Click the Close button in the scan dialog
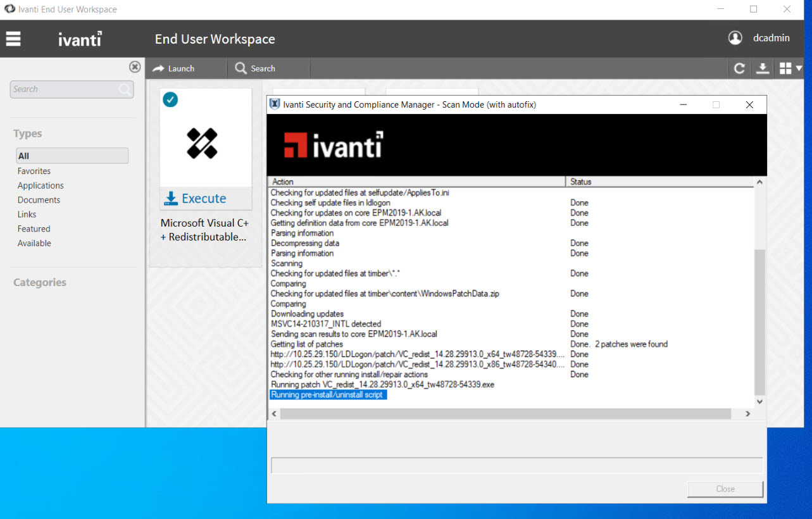This screenshot has height=519, width=812. [x=724, y=489]
